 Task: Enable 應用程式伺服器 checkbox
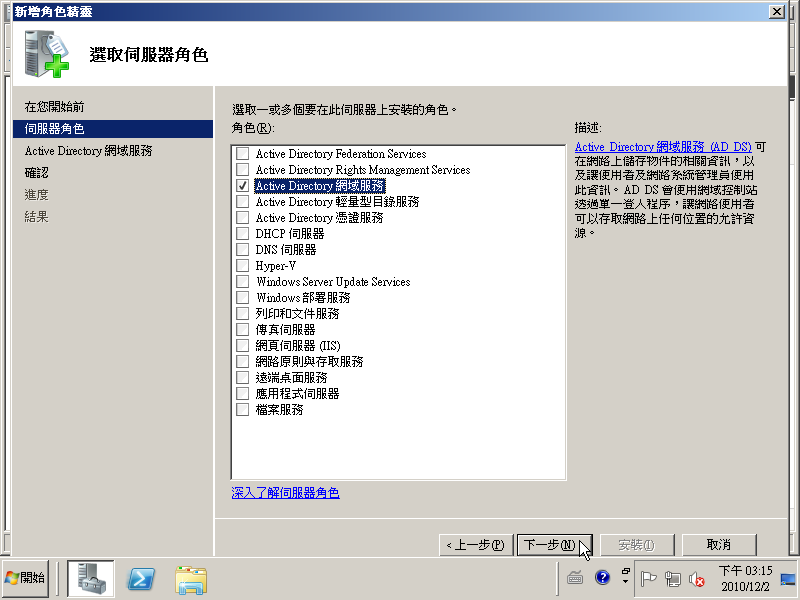(x=243, y=393)
